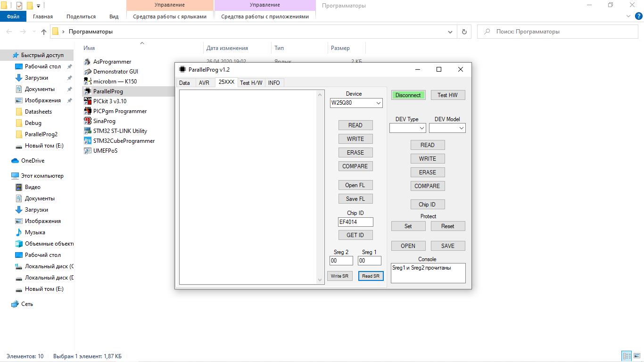The width and height of the screenshot is (644, 362).
Task: Switch to the Test H/W tab
Action: 251,83
